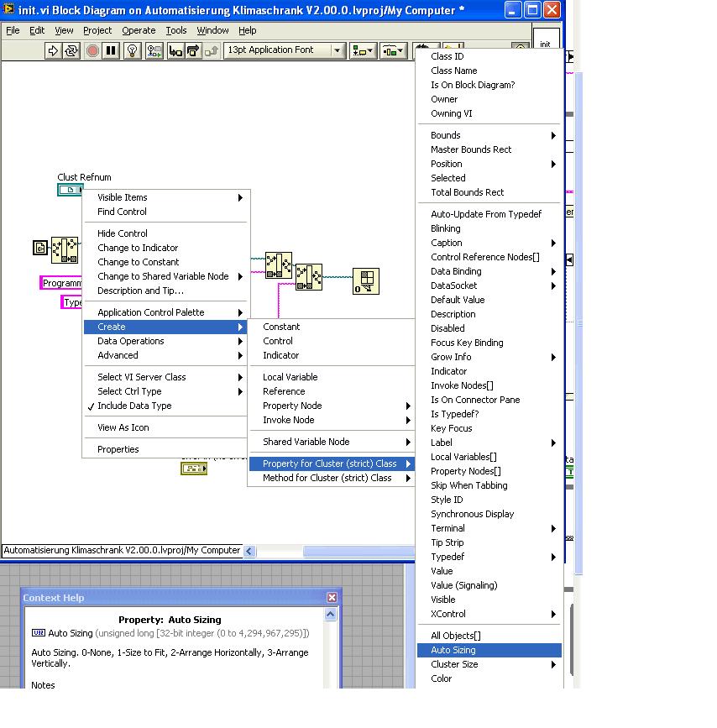Click Context Help scroll up arrow
717x728 pixels.
pyautogui.click(x=330, y=615)
